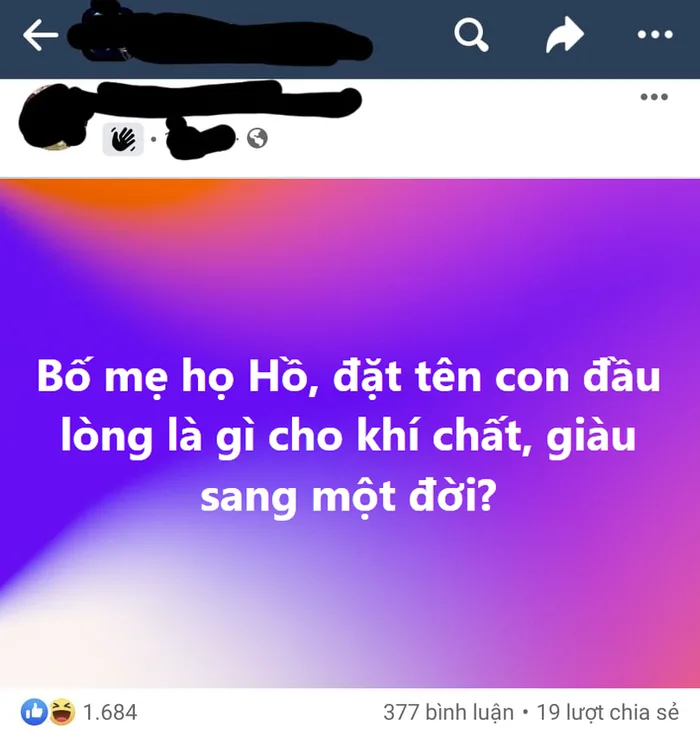Go back using the left arrow
Image resolution: width=700 pixels, height=748 pixels.
41,35
